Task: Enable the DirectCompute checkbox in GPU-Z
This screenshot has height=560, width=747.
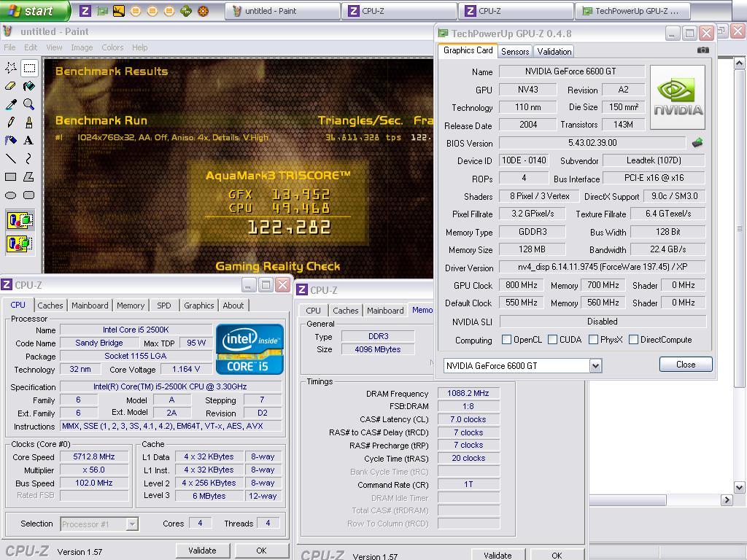Action: tap(634, 340)
